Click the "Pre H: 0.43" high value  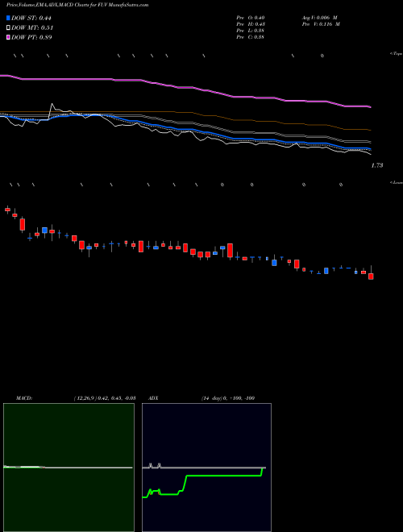point(251,24)
